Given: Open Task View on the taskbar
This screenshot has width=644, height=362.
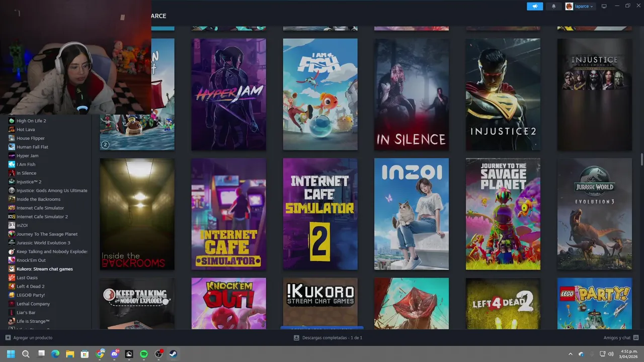Looking at the screenshot, I should (x=41, y=354).
